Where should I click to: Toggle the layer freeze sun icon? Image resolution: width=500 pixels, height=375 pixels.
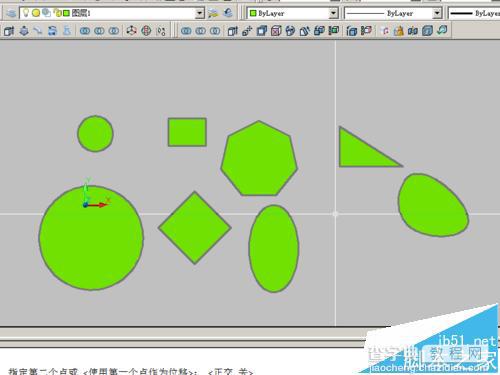click(36, 13)
